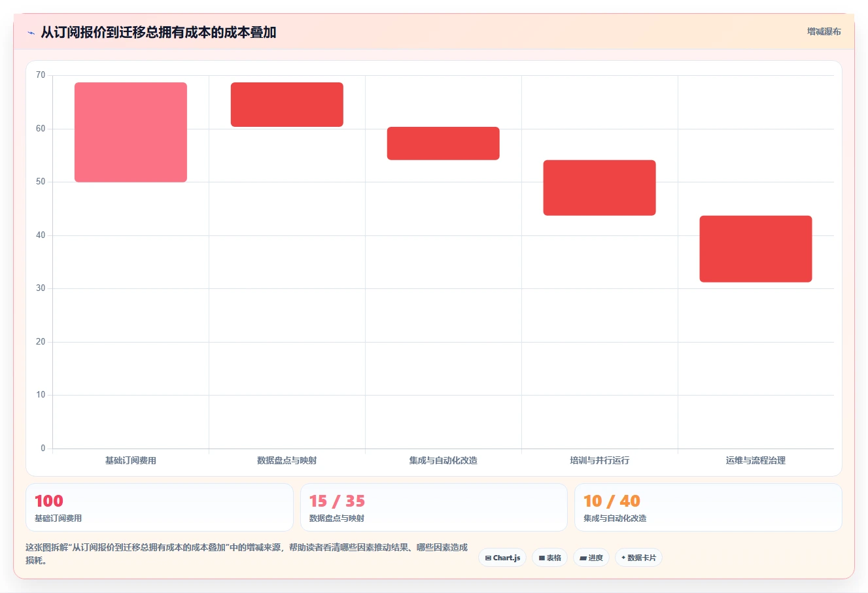Image resolution: width=868 pixels, height=593 pixels.
Task: Click the y-axis value 10
Action: (x=41, y=395)
